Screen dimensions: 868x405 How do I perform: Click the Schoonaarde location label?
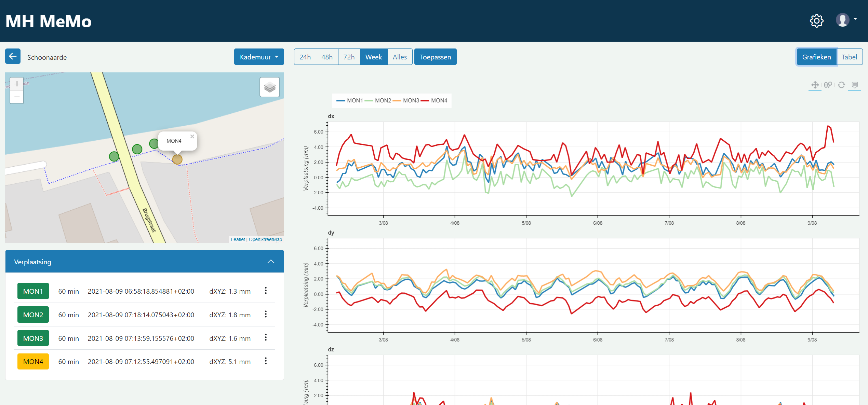tap(47, 57)
